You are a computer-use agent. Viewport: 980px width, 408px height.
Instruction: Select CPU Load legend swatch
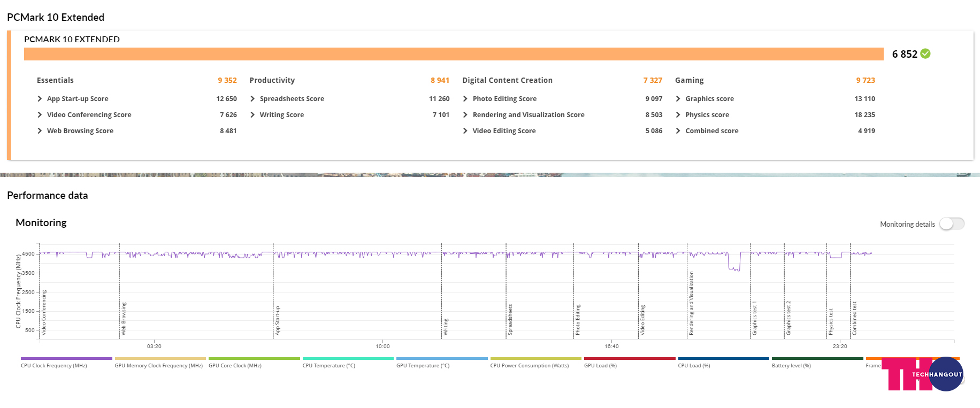tap(723, 359)
